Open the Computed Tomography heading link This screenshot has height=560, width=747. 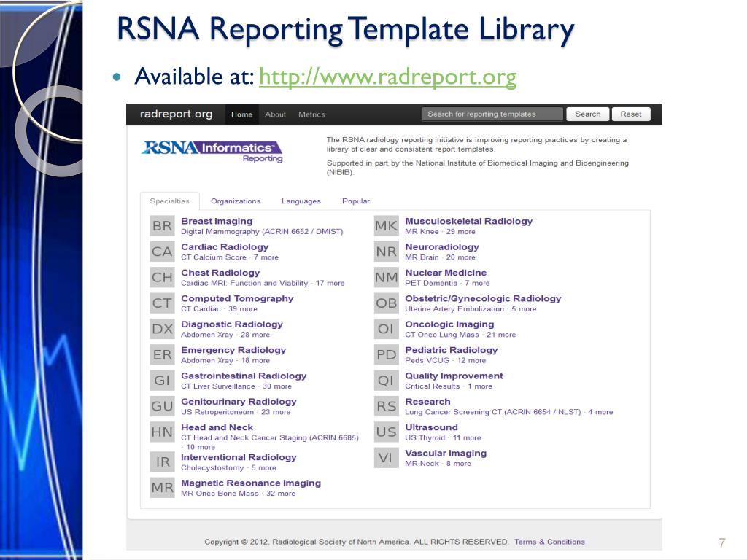point(237,298)
